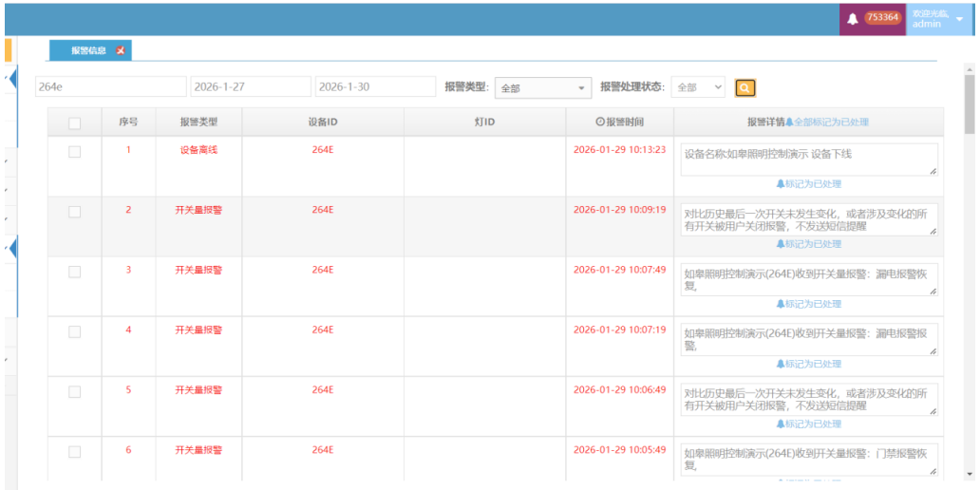Click bell icon beside 全部标记为已处理
Viewport: 980px width, 490px height.
click(x=789, y=122)
